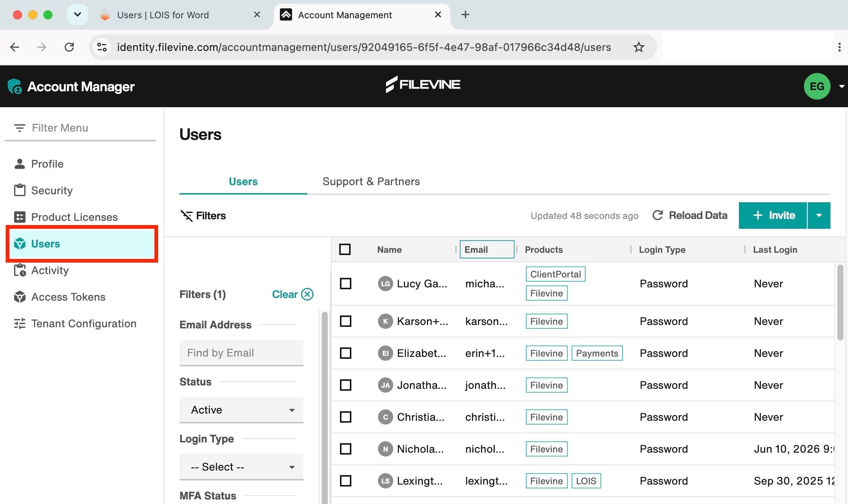Click the LS avatar for Lexingt...
This screenshot has height=504, width=848.
click(385, 481)
